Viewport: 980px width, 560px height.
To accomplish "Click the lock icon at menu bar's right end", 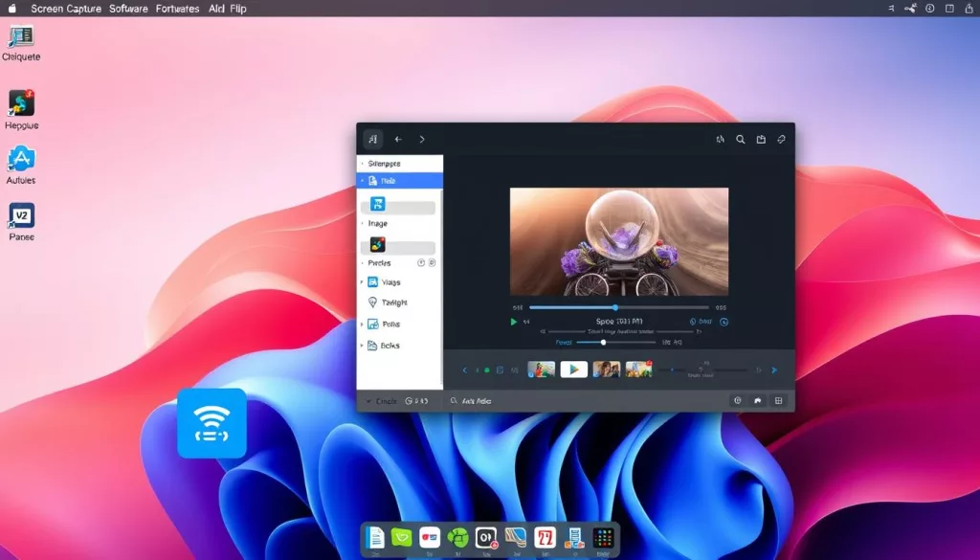I will point(969,9).
